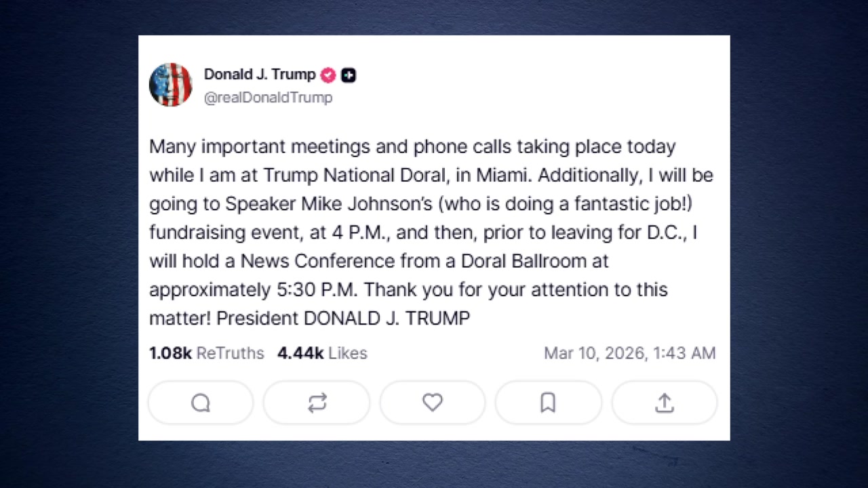Click the @realDonaldTrump handle

coord(268,98)
